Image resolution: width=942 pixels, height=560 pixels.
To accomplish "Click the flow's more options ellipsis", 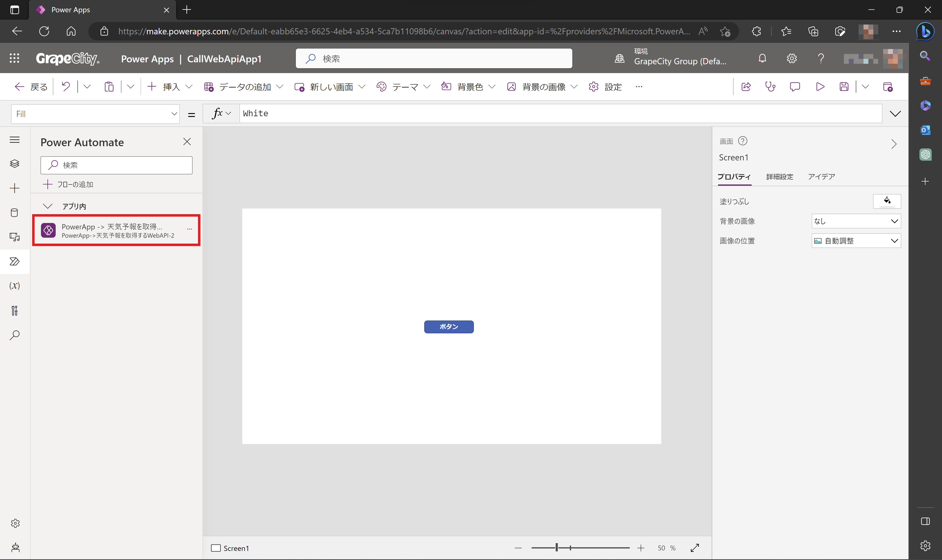I will point(189,229).
